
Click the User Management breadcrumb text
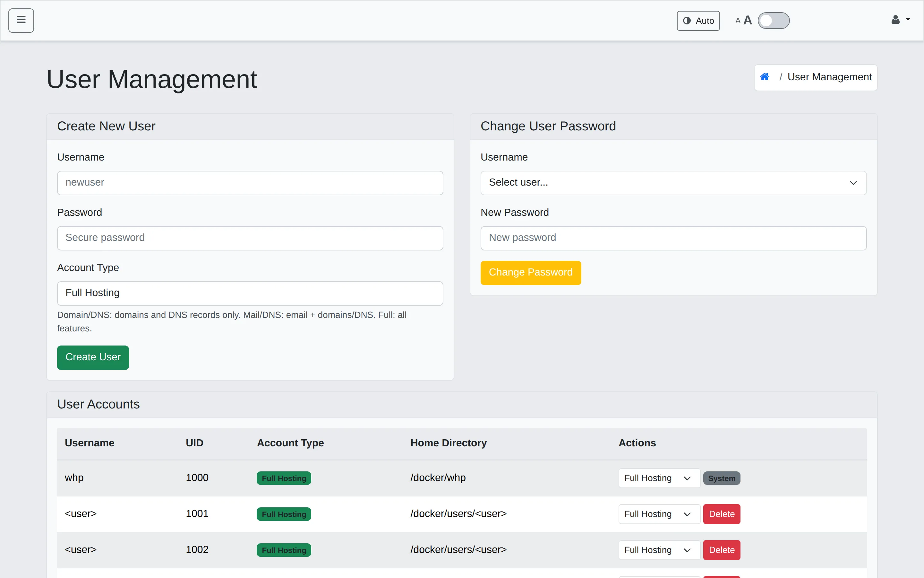coord(829,77)
